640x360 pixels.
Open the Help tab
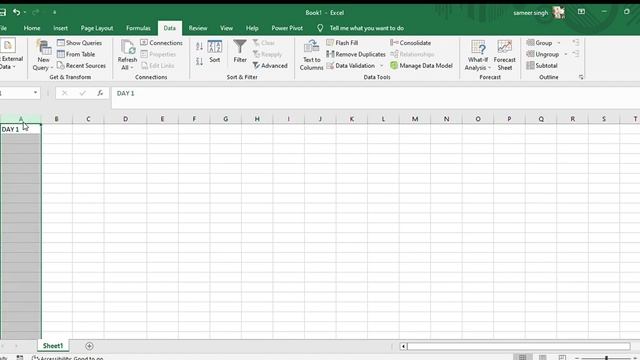click(252, 28)
